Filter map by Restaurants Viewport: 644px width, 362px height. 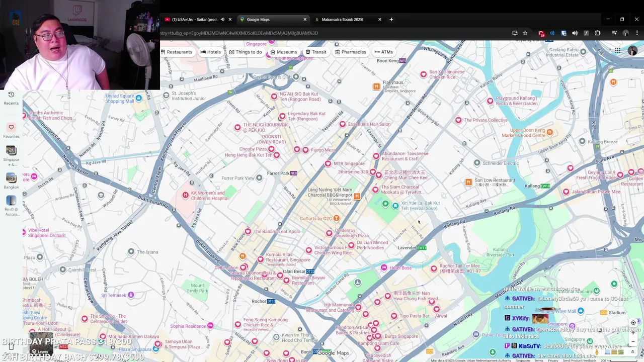(177, 52)
